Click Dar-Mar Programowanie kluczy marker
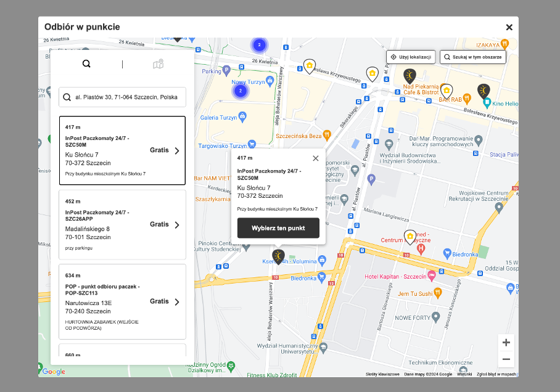560x392 pixels. [x=479, y=140]
